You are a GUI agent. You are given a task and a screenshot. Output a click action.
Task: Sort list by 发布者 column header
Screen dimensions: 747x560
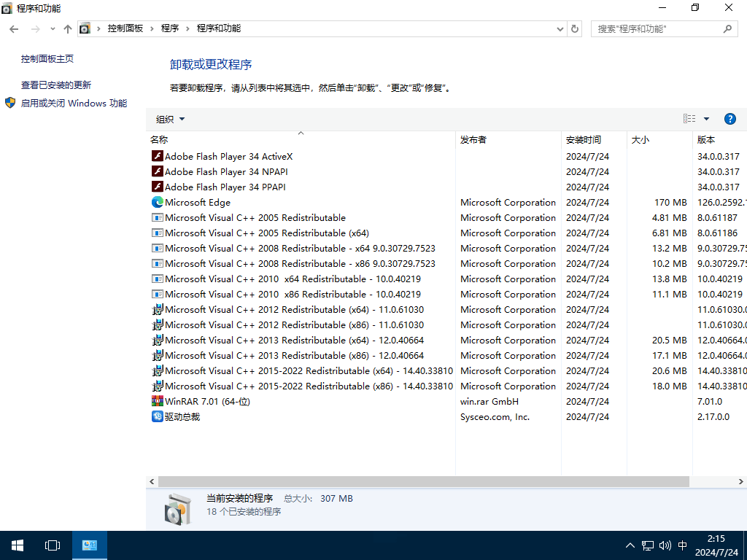point(473,139)
